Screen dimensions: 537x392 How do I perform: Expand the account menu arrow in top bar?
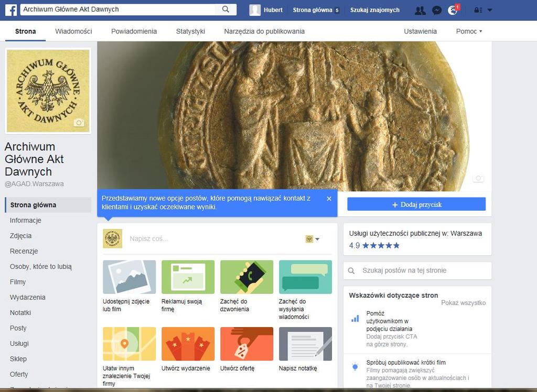pos(490,10)
